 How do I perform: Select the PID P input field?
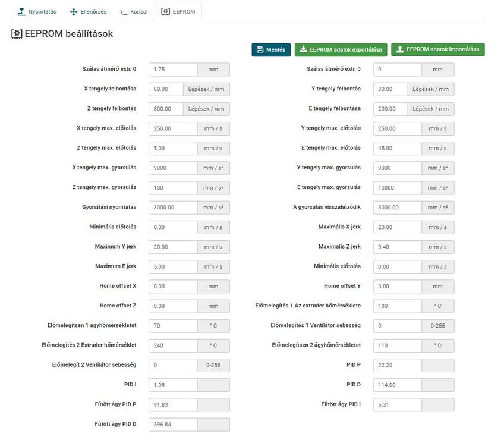(x=397, y=365)
